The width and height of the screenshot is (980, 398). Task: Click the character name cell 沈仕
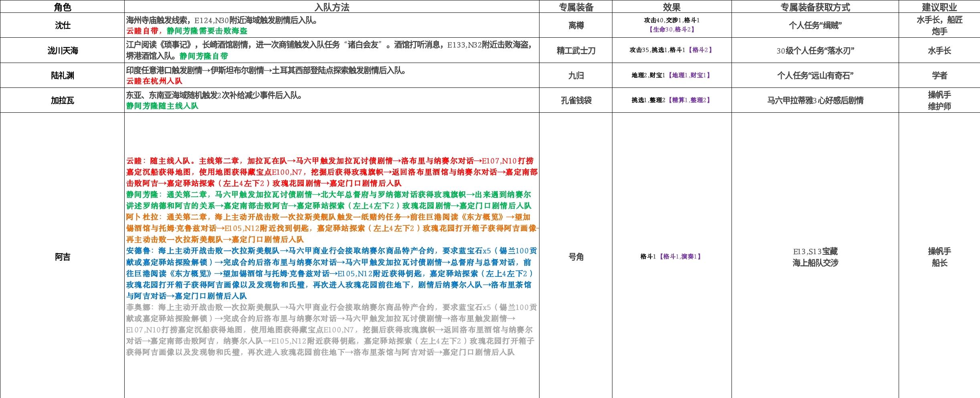[62, 25]
